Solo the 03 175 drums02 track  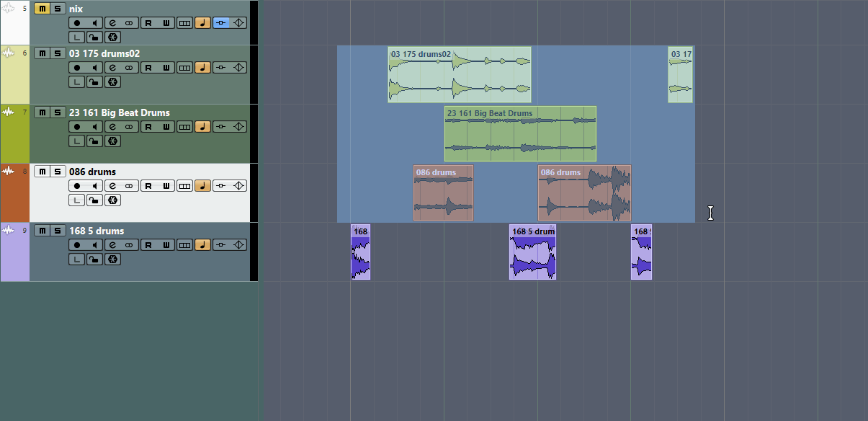click(56, 53)
